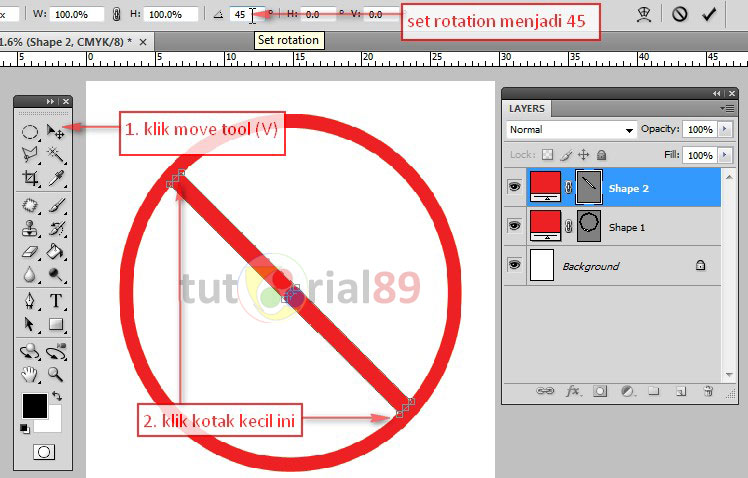748x478 pixels.
Task: Hide the Shape 2 layer
Action: [x=514, y=187]
